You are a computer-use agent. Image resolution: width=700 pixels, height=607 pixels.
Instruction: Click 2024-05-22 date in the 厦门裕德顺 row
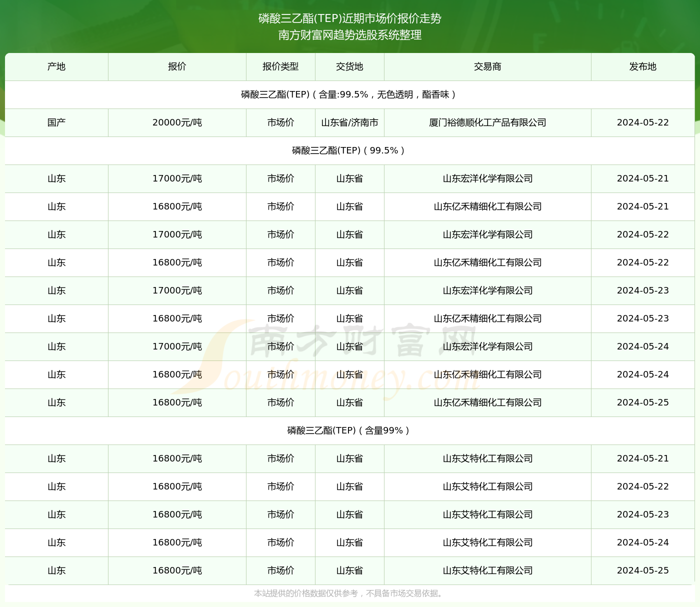click(x=642, y=122)
